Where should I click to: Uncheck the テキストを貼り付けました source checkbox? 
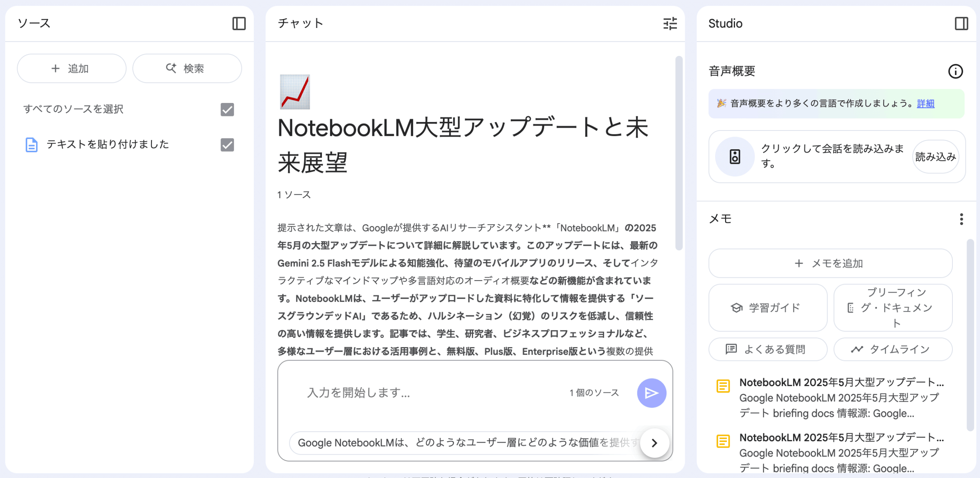click(x=227, y=145)
